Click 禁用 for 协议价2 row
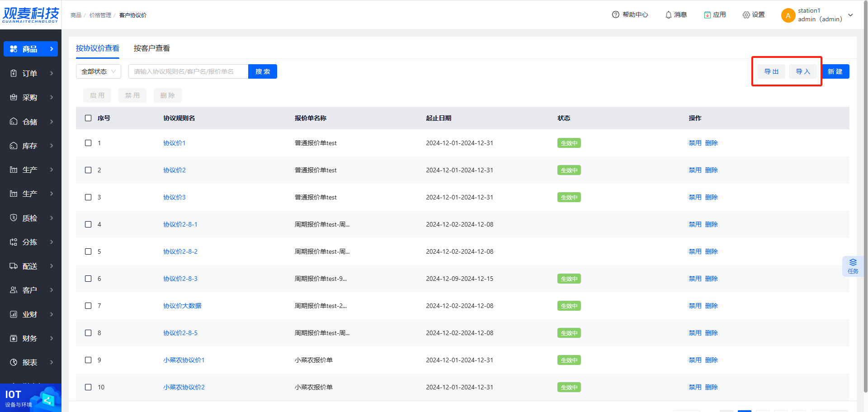868x412 pixels. pos(695,170)
